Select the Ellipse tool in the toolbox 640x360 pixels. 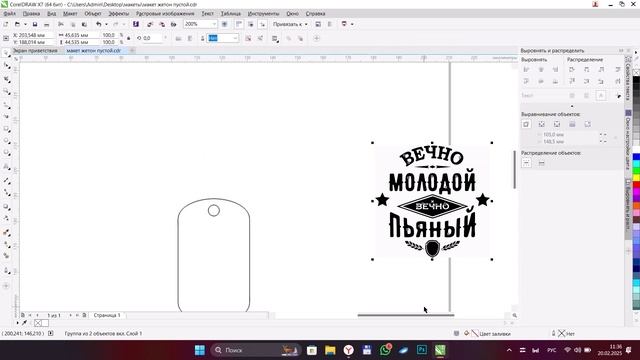pos(6,141)
